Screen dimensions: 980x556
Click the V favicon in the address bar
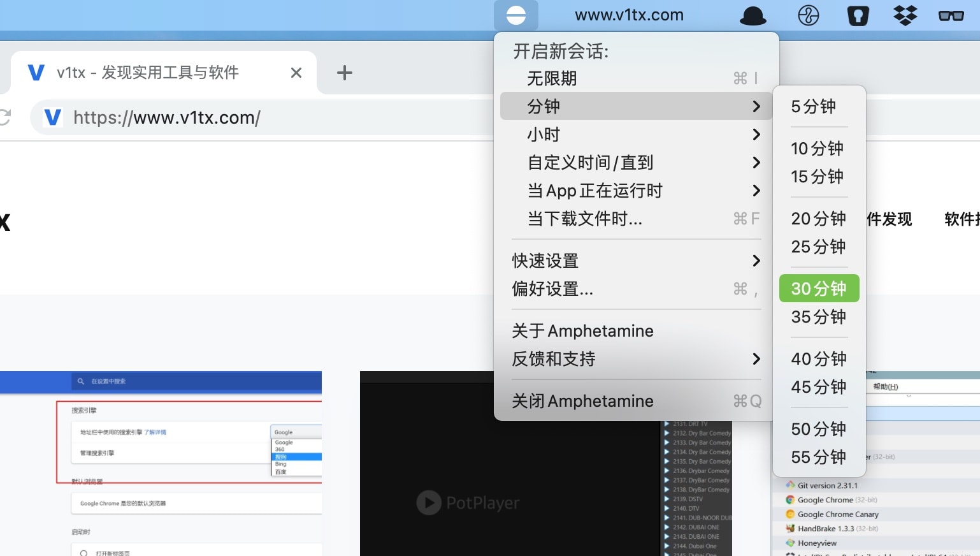tap(53, 117)
